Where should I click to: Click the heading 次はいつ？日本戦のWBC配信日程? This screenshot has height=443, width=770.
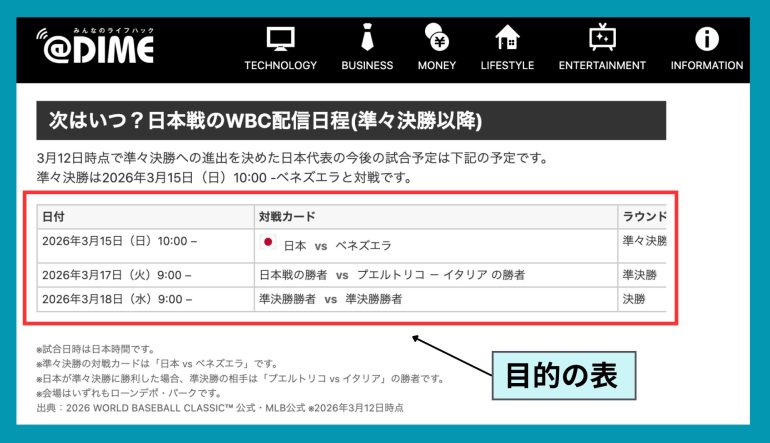coord(351,120)
